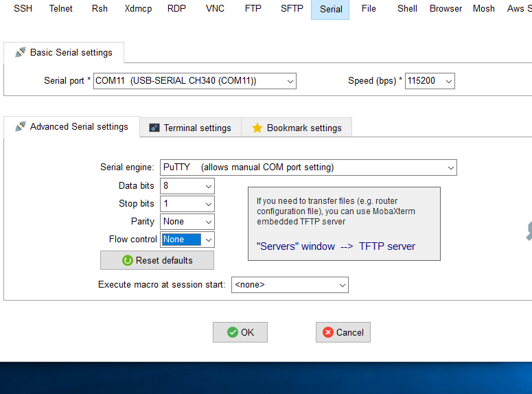Image resolution: width=532 pixels, height=394 pixels.
Task: Click the Terminal settings monitor icon
Action: pyautogui.click(x=154, y=128)
